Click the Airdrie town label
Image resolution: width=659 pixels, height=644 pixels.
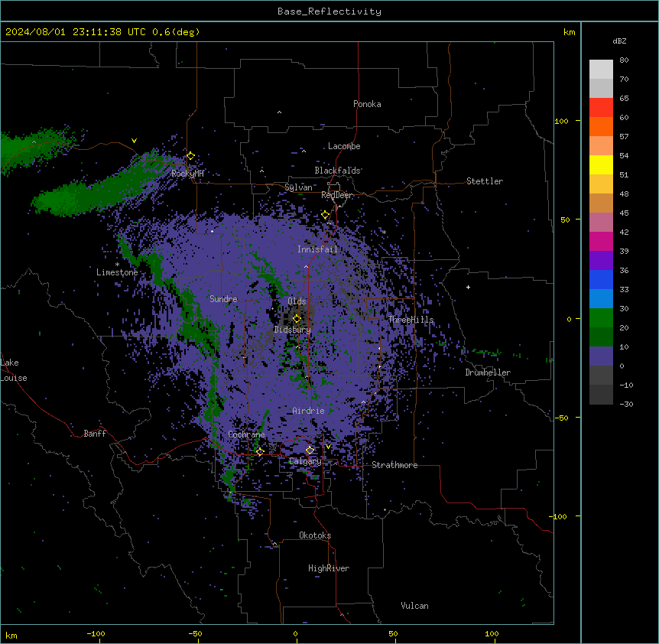point(309,411)
